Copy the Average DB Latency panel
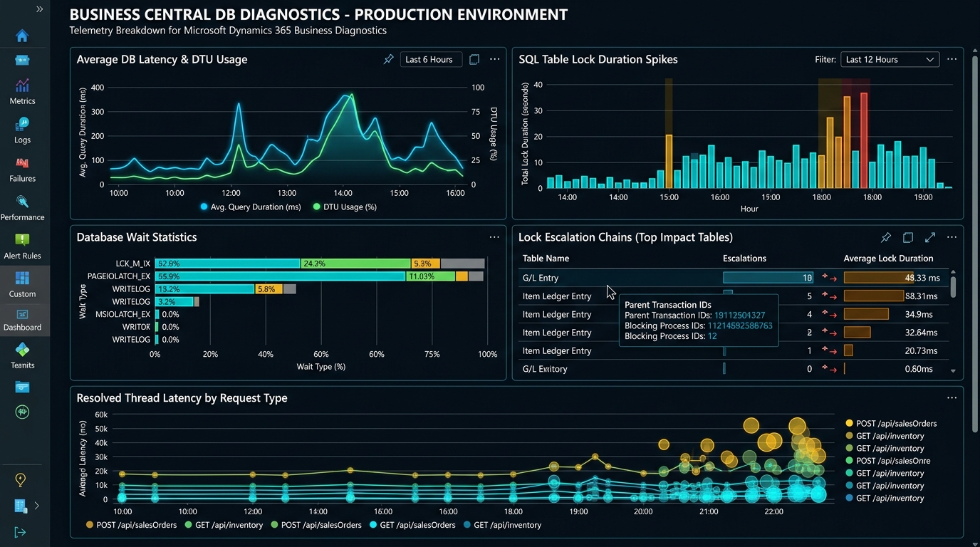 point(474,60)
